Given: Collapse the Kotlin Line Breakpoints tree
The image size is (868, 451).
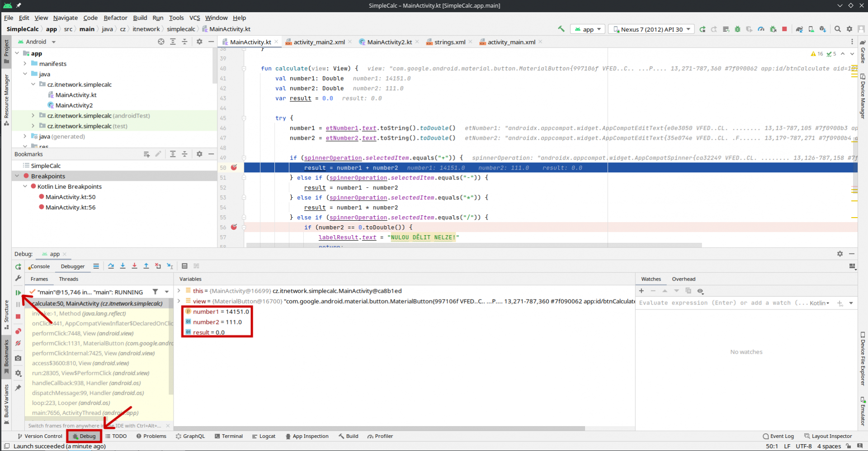Looking at the screenshot, I should (x=25, y=186).
